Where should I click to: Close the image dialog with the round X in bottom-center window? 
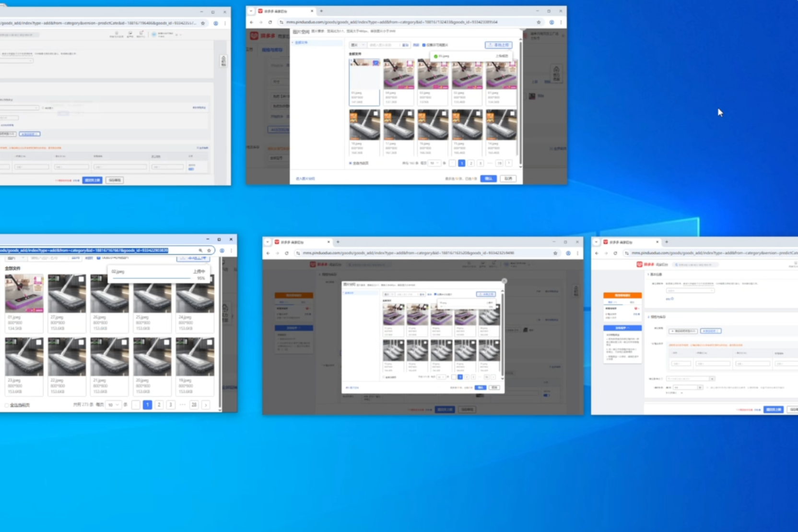(x=504, y=281)
